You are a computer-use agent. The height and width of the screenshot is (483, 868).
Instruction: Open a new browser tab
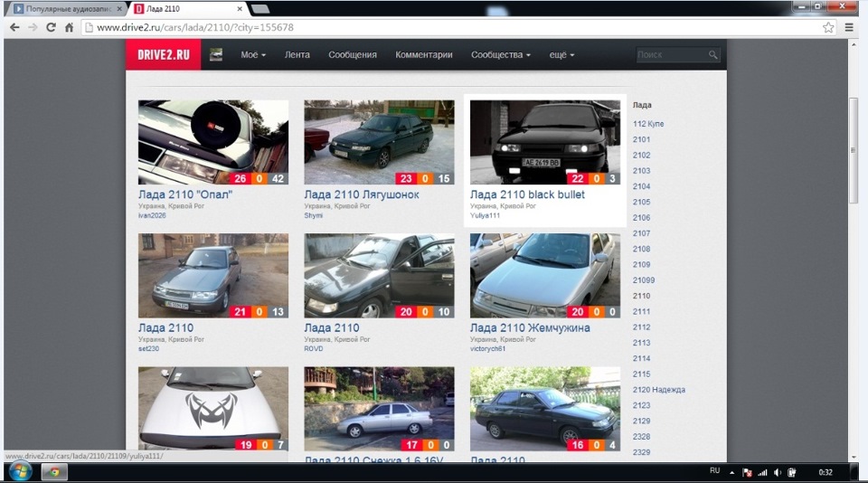coord(260,9)
